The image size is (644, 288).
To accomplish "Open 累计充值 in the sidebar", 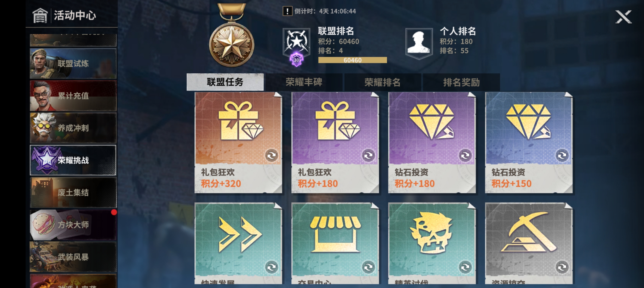I will tap(73, 96).
